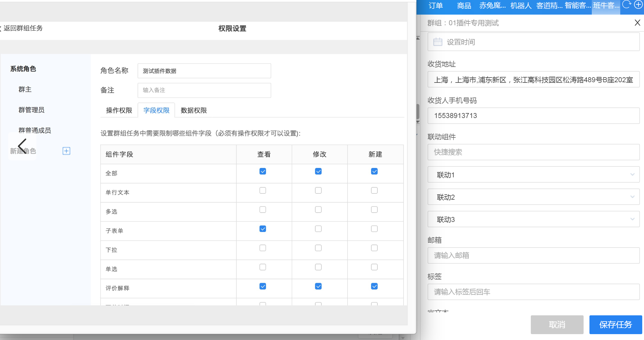Click the plus-circle add icon in top bar
Screen dimensions: 644x340
638,5
